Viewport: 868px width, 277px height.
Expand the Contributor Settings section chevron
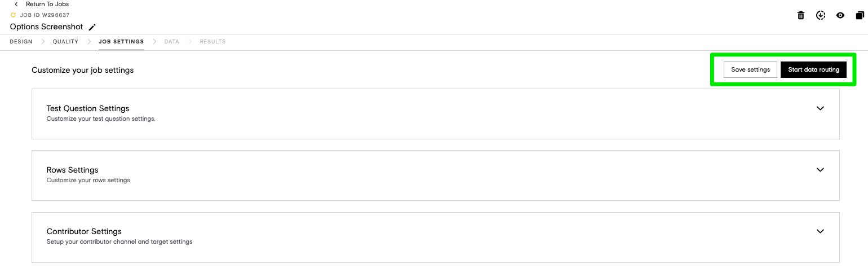pos(820,231)
